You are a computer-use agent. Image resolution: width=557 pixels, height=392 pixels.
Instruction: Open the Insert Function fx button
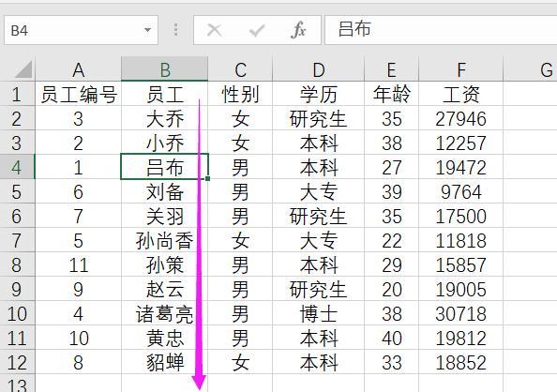298,30
